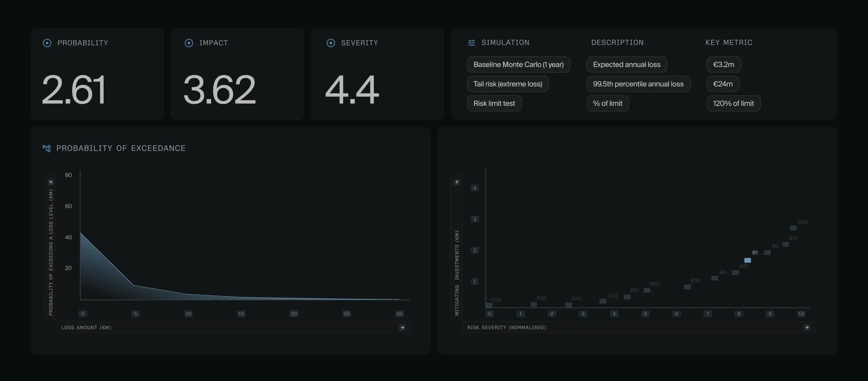This screenshot has width=868, height=381.
Task: Click Loss Amount axis tick 25
Action: coord(346,313)
